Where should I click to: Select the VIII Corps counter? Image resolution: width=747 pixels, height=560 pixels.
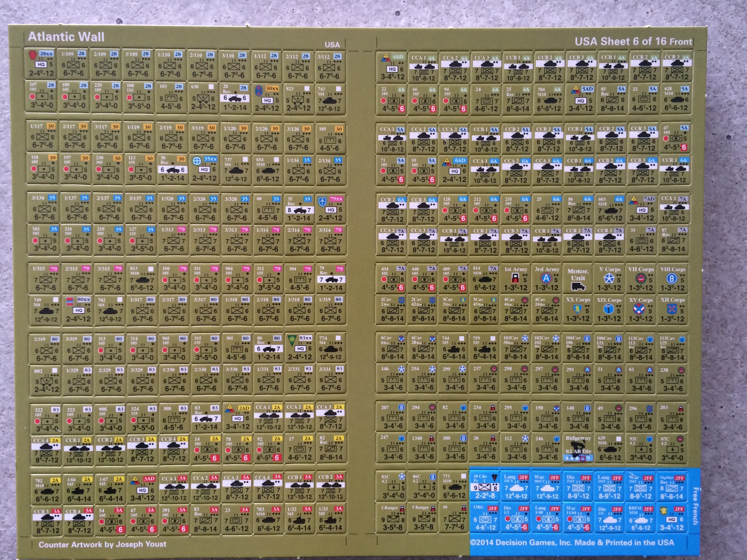coord(672,279)
